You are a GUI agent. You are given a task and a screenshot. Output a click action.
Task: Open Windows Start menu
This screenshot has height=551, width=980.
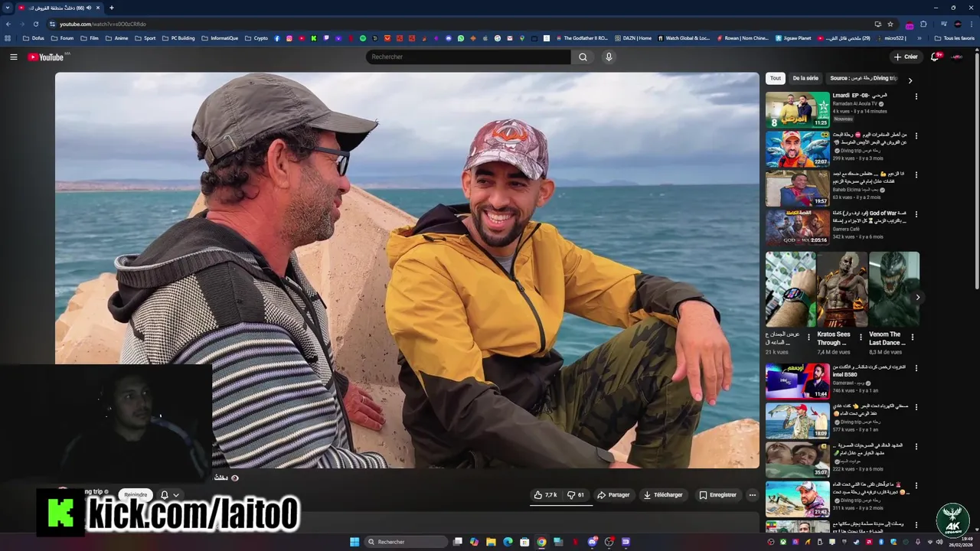click(x=354, y=542)
